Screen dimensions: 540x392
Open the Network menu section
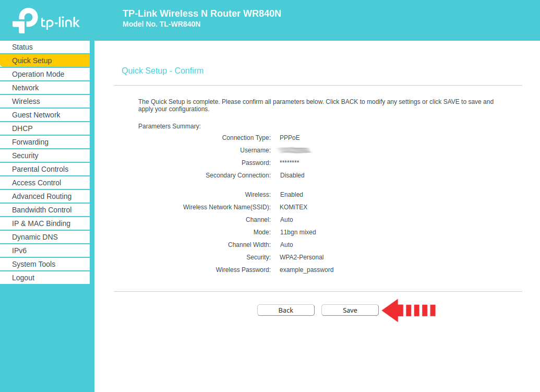(45, 88)
